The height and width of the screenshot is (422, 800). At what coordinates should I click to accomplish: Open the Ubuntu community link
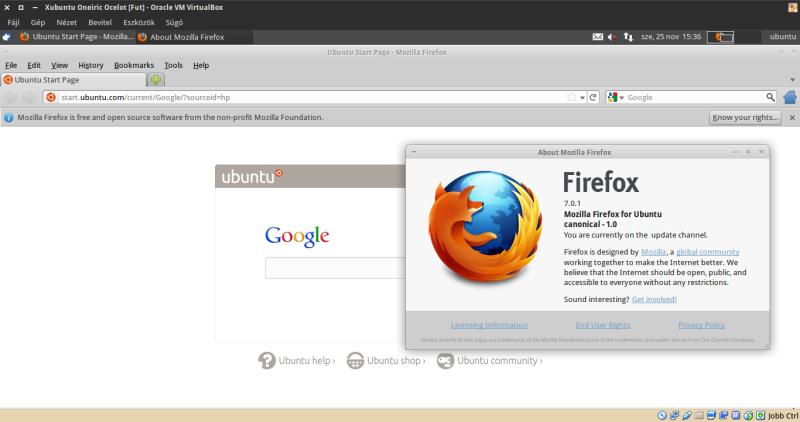tap(489, 360)
